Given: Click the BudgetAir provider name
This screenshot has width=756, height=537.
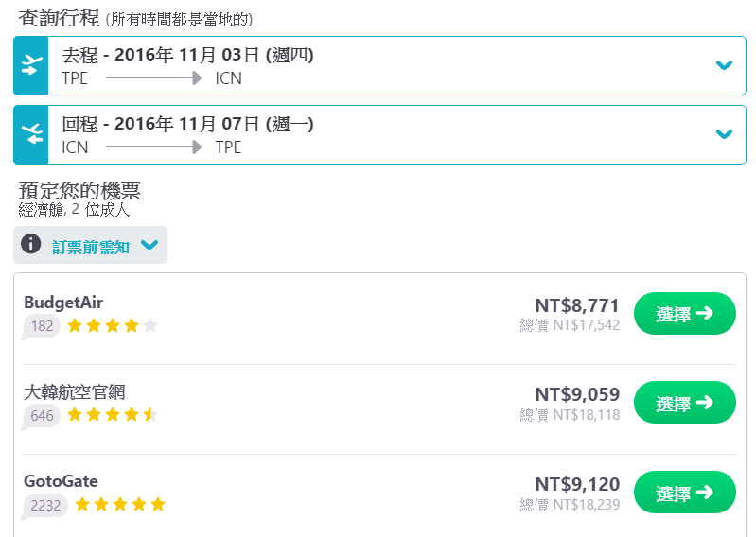Looking at the screenshot, I should [x=63, y=303].
